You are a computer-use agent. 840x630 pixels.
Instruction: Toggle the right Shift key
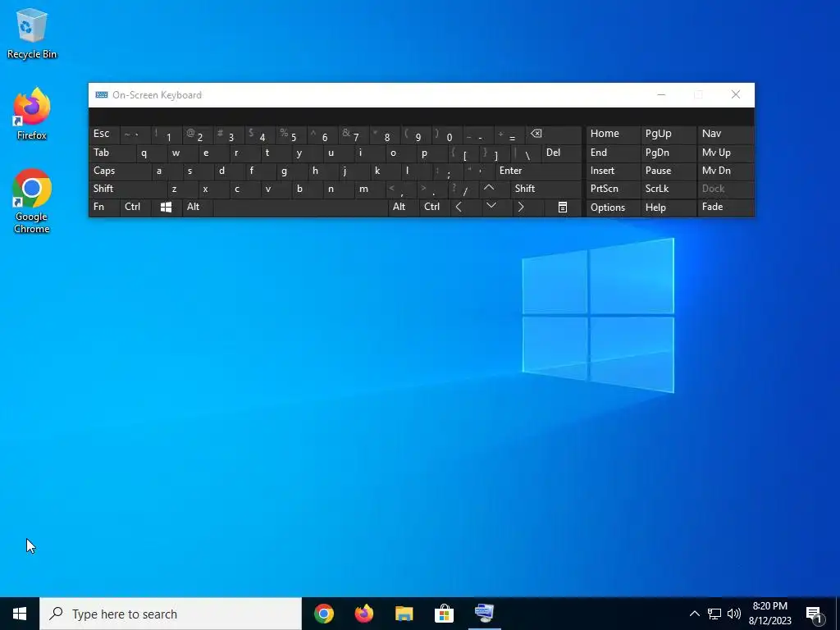[x=546, y=189]
